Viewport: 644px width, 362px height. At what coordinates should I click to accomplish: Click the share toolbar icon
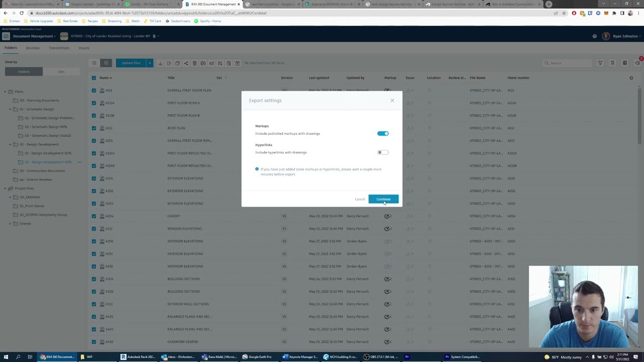186,63
